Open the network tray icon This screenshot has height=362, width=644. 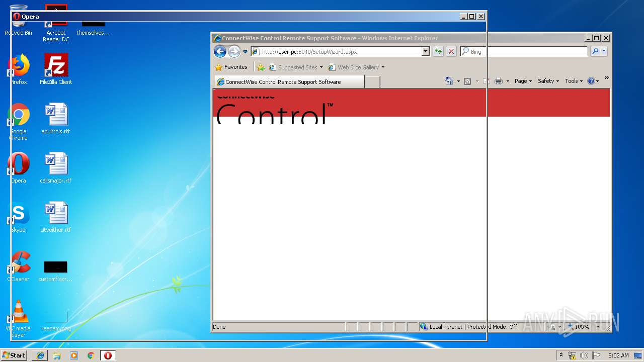(572, 355)
